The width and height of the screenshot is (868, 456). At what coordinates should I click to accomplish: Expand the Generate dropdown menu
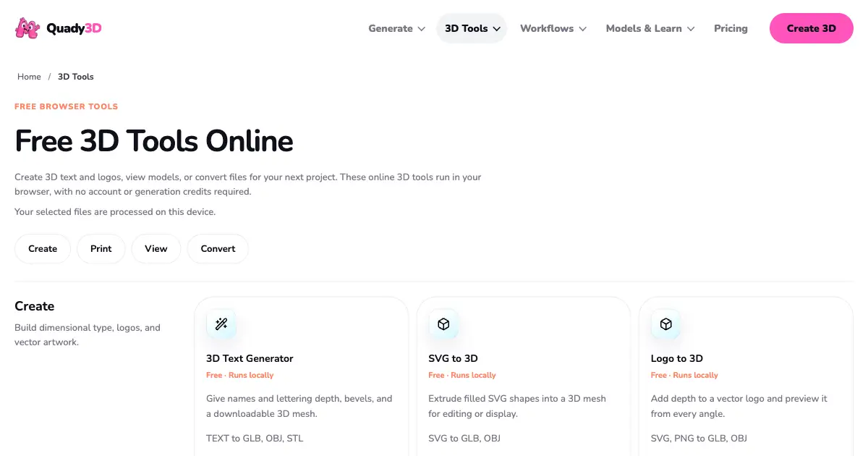coord(396,28)
